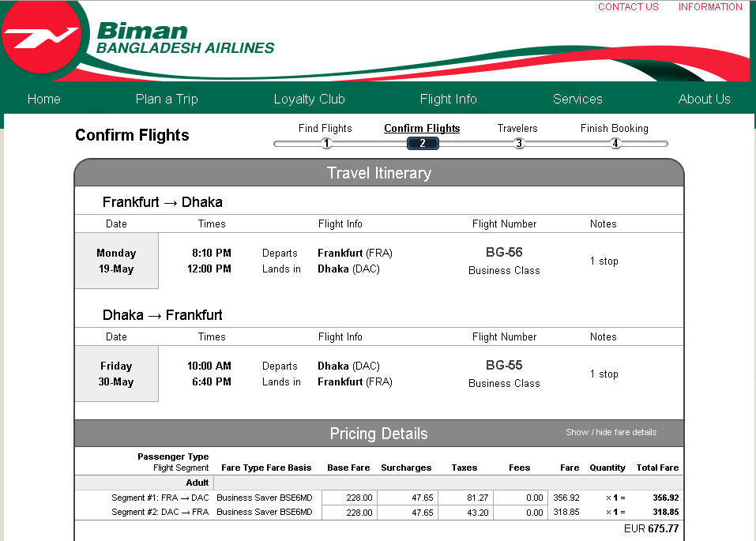Open the Plan a Trip menu
The width and height of the screenshot is (756, 541).
tap(167, 99)
